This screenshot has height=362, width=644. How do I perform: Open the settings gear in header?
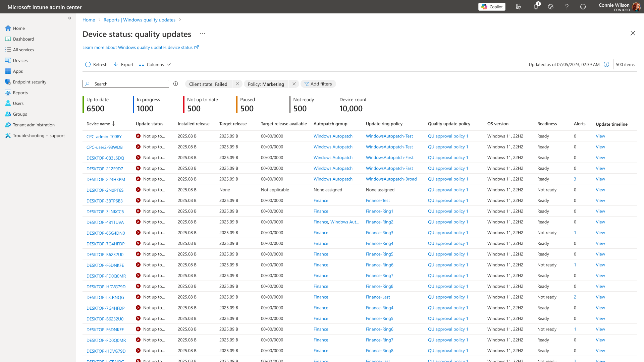551,7
